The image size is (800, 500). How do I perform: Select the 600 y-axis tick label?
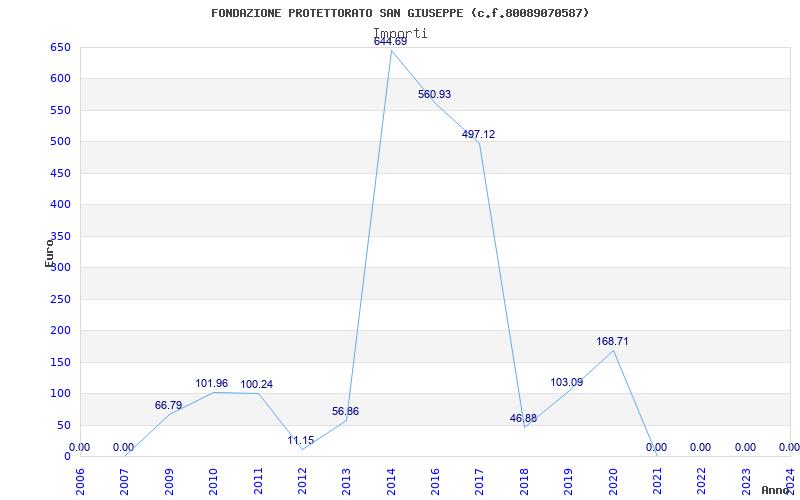(x=60, y=79)
